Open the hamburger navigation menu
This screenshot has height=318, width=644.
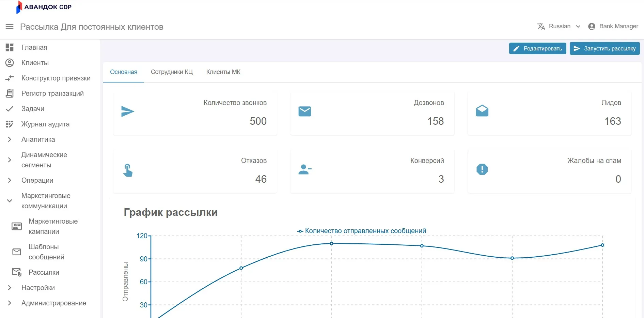10,27
